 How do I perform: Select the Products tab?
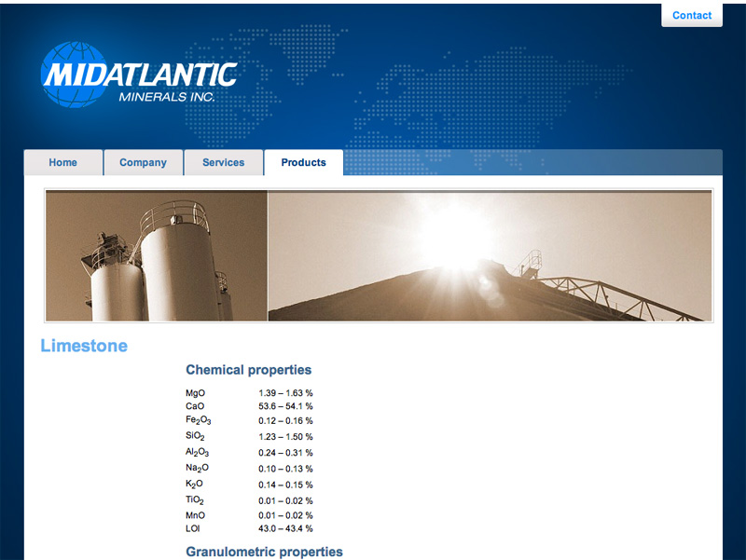point(304,162)
